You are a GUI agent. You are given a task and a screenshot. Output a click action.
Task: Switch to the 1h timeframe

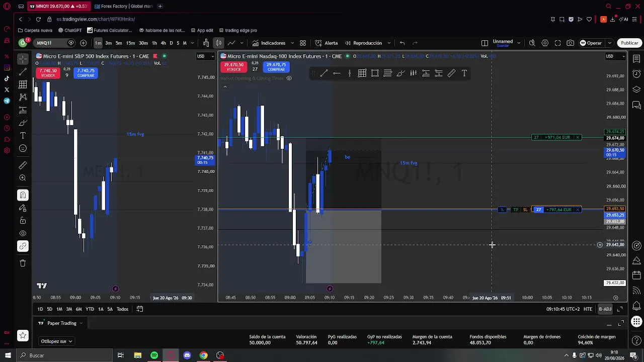[154, 43]
